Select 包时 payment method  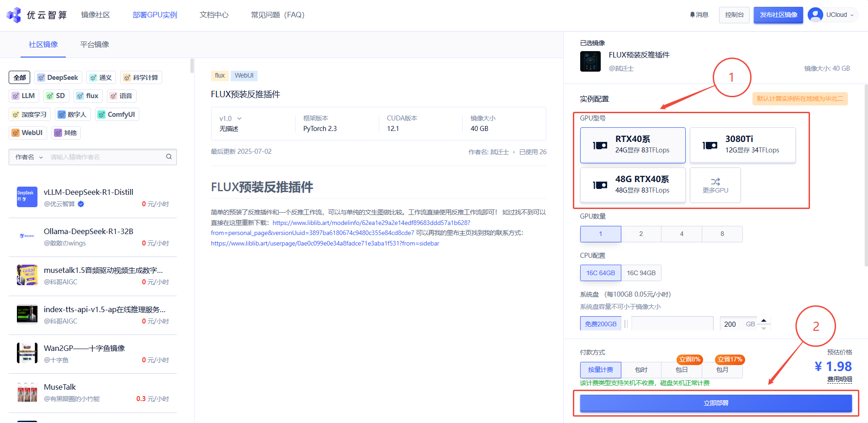click(x=641, y=370)
